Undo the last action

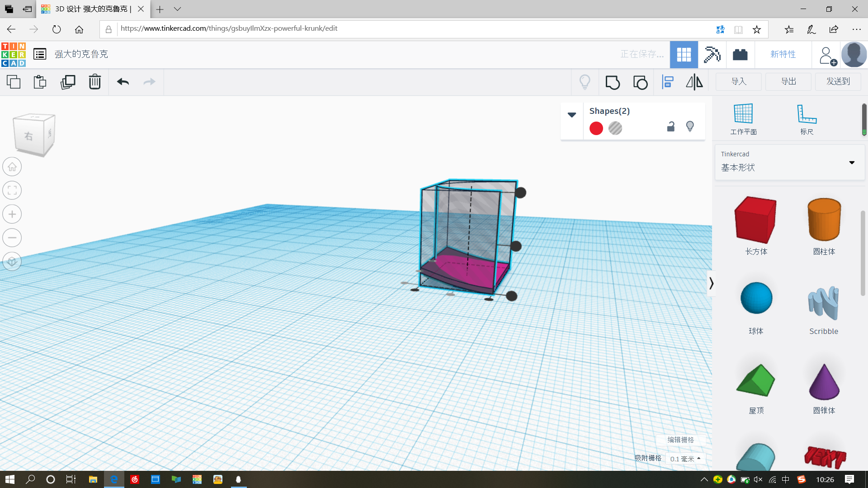[123, 82]
